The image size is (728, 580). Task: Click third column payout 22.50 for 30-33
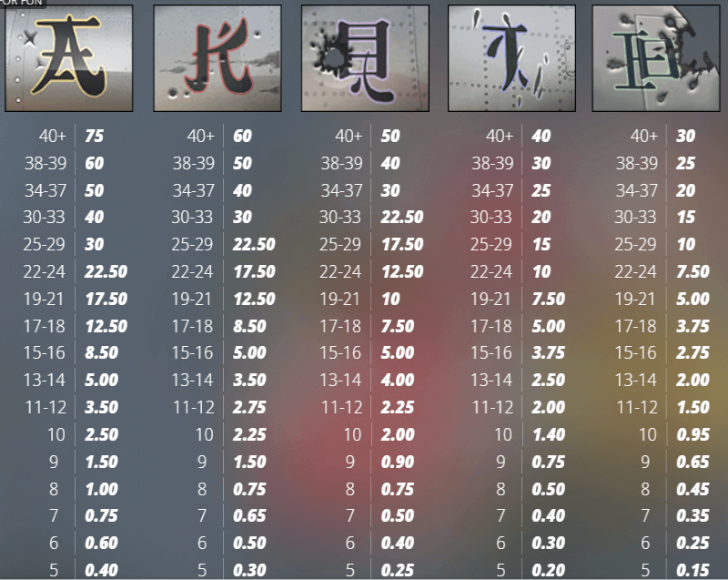tap(402, 217)
